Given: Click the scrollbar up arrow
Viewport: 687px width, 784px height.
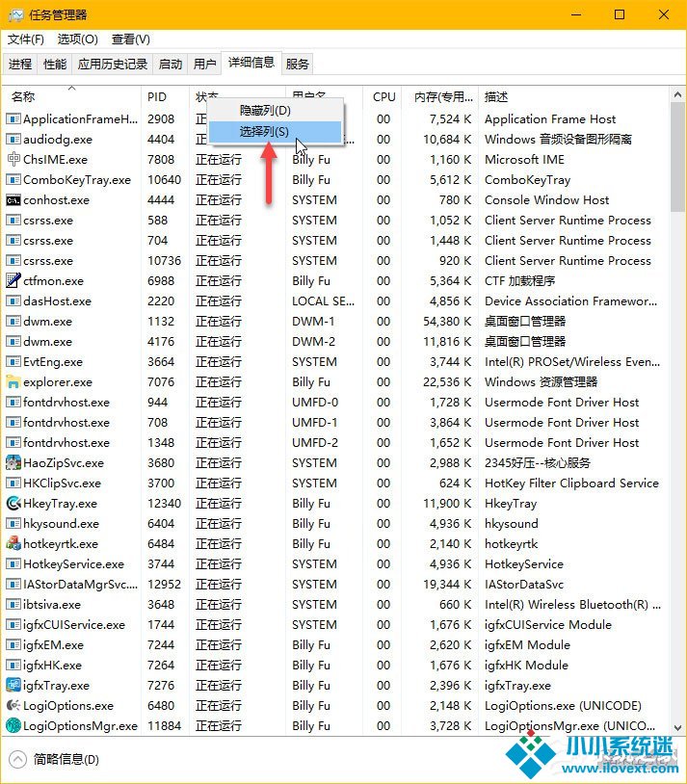Looking at the screenshot, I should (x=677, y=94).
